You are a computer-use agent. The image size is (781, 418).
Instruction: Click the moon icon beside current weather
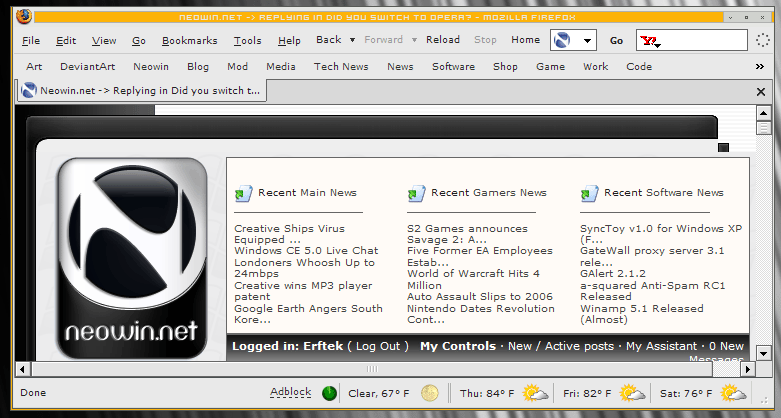430,393
